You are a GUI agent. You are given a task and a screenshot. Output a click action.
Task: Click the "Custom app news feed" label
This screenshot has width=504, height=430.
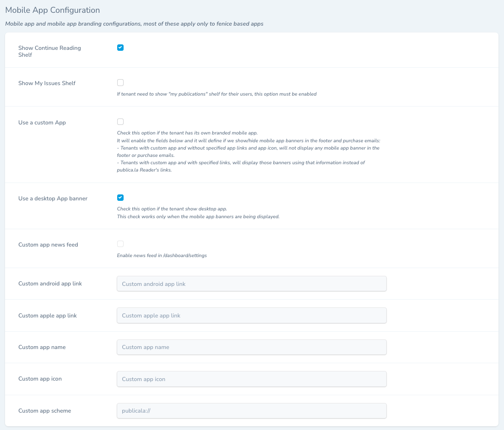point(48,245)
